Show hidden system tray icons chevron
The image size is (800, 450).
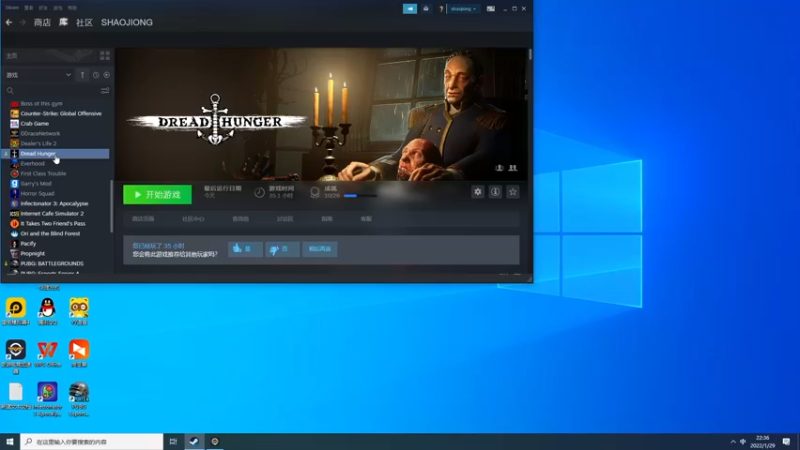click(733, 441)
